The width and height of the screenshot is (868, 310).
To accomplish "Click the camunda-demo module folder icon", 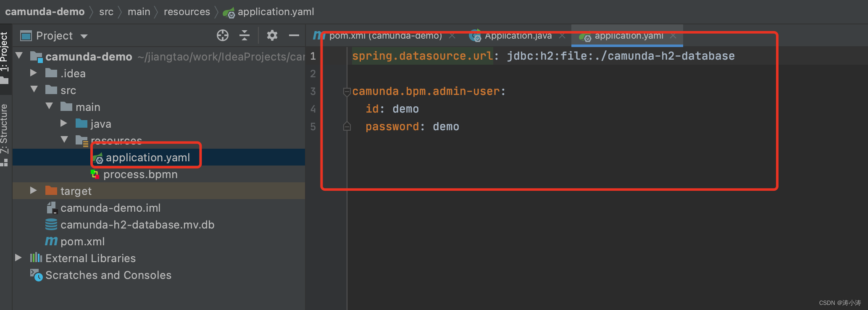I will [x=37, y=57].
